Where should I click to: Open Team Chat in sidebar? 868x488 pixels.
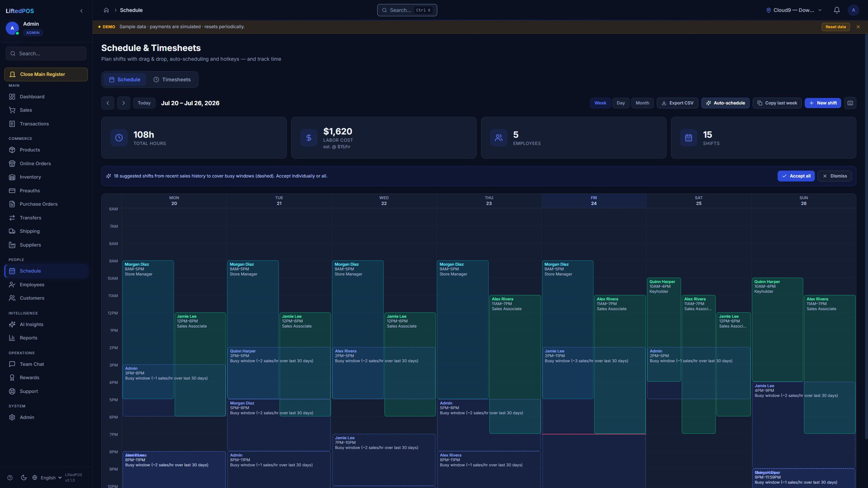point(46,364)
